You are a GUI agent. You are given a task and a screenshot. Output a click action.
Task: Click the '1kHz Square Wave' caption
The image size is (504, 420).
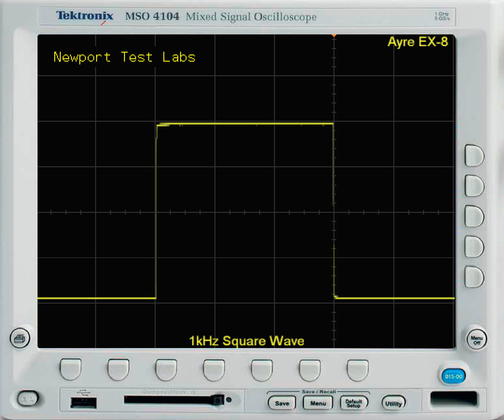246,341
